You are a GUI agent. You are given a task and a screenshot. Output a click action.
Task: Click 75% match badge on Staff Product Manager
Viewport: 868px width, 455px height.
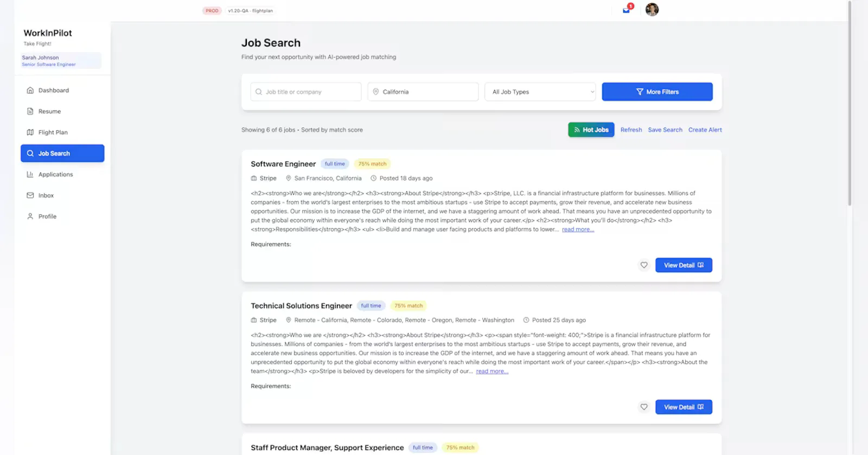pos(460,448)
